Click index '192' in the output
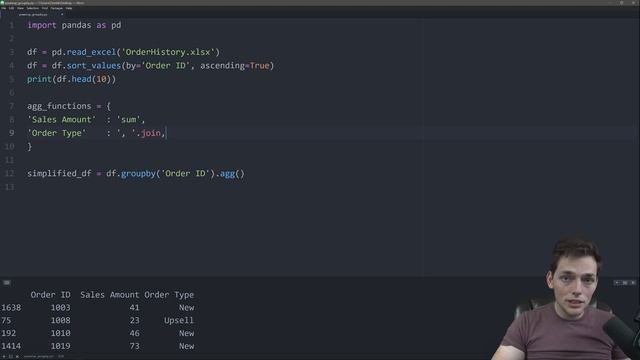640x360 pixels. click(x=9, y=333)
